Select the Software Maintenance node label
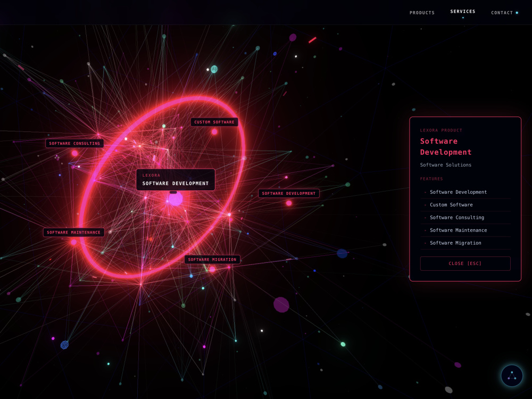The width and height of the screenshot is (532, 399). point(73,232)
